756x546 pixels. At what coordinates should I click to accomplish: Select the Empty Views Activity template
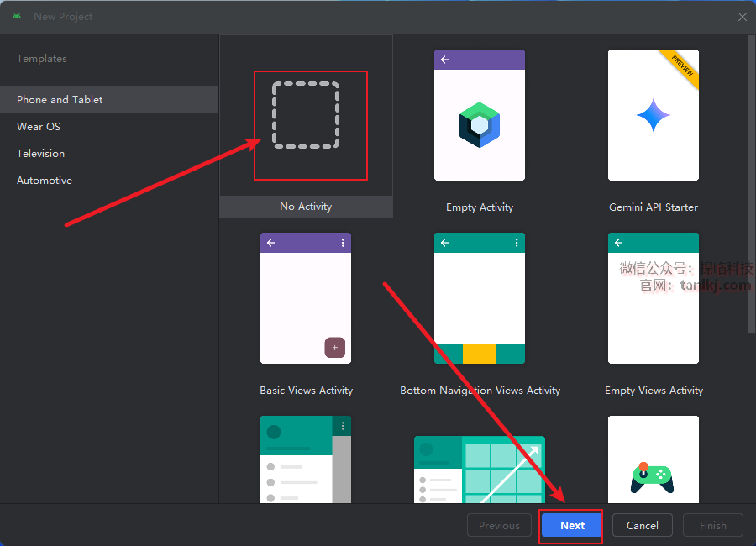(653, 298)
